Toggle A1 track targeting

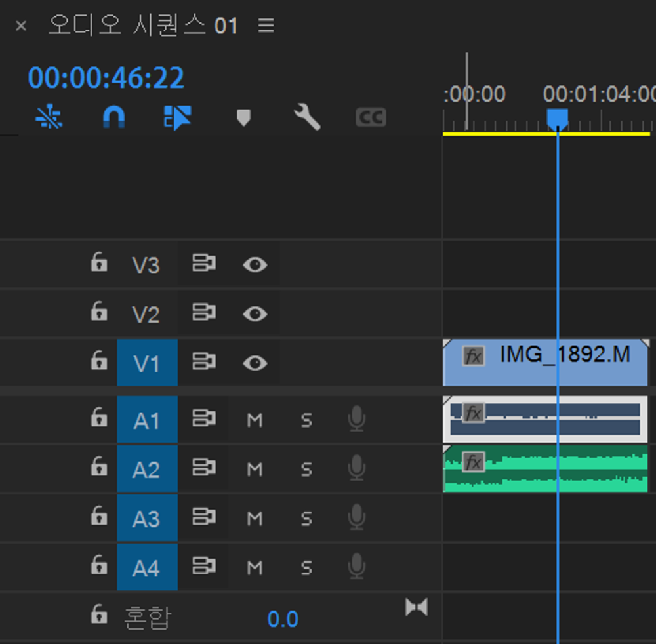tap(147, 420)
